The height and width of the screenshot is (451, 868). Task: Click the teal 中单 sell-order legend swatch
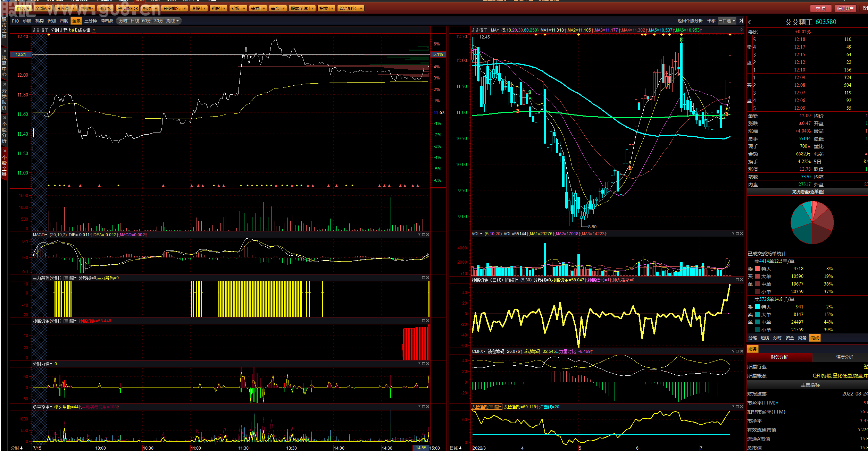[758, 322]
